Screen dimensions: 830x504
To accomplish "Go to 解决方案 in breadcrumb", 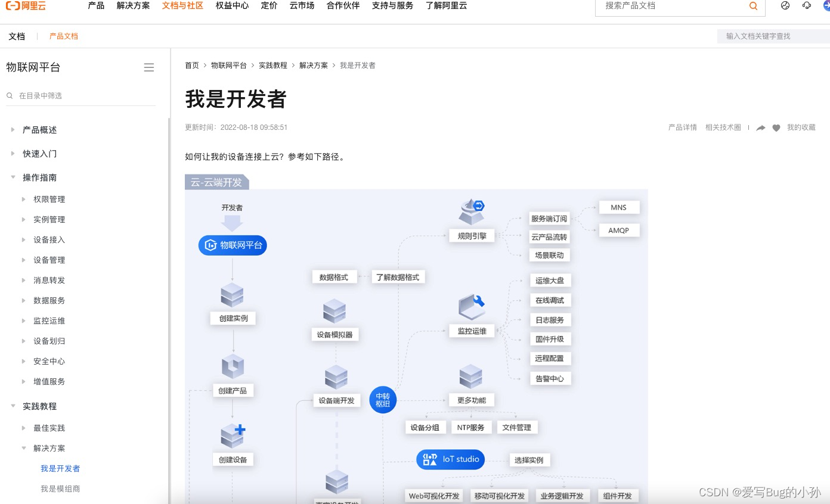I will [x=314, y=66].
